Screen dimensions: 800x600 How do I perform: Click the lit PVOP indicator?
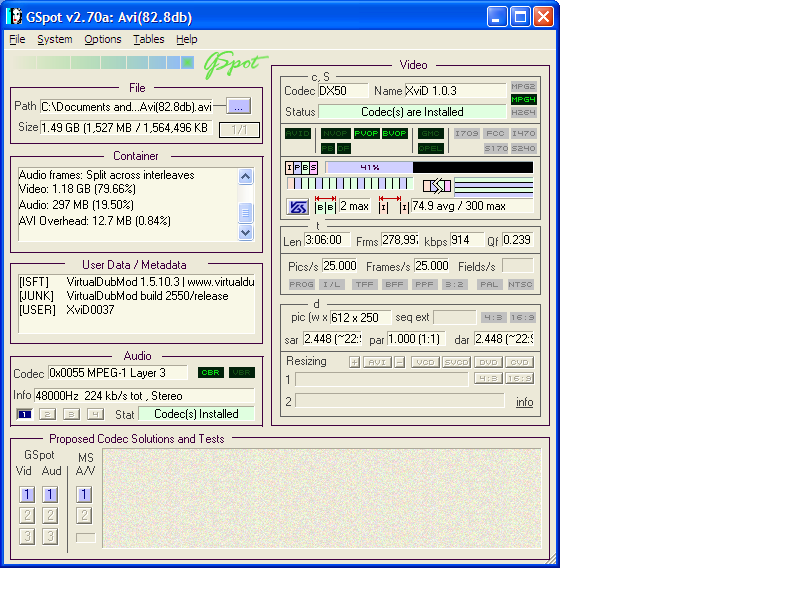pos(366,134)
